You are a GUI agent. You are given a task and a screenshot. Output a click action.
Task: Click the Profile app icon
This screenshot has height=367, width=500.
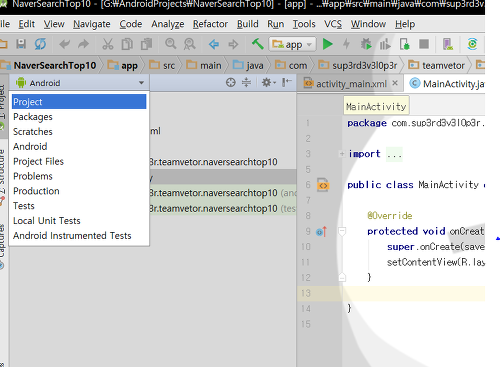pyautogui.click(x=385, y=44)
